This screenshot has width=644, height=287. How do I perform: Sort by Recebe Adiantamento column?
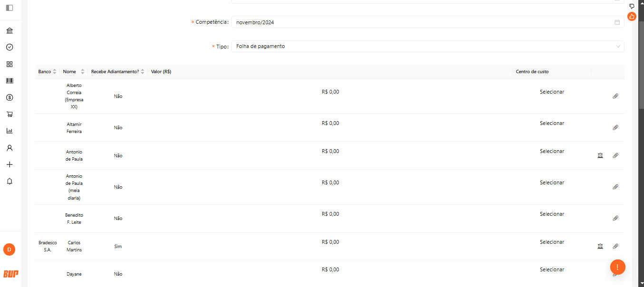click(x=142, y=72)
